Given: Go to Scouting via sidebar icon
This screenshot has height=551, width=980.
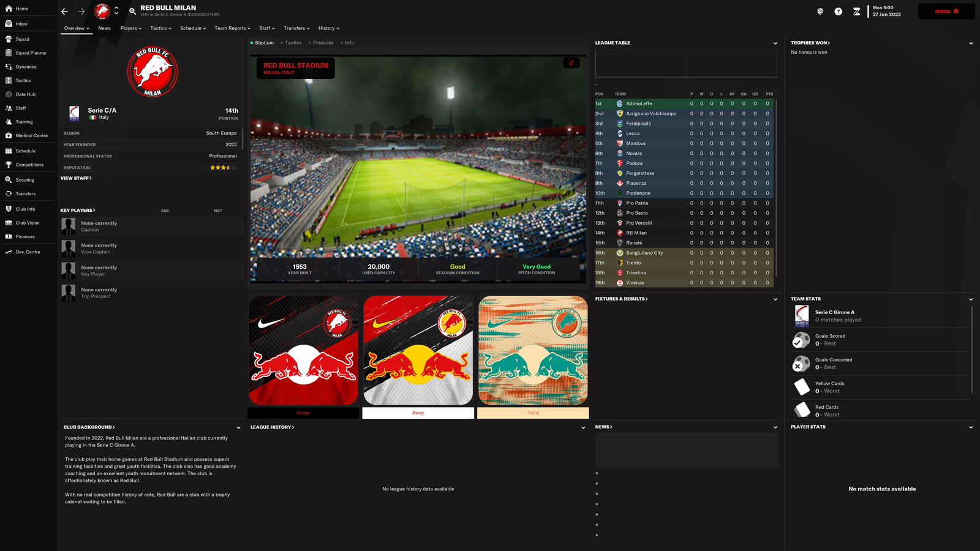Looking at the screenshot, I should [x=9, y=180].
